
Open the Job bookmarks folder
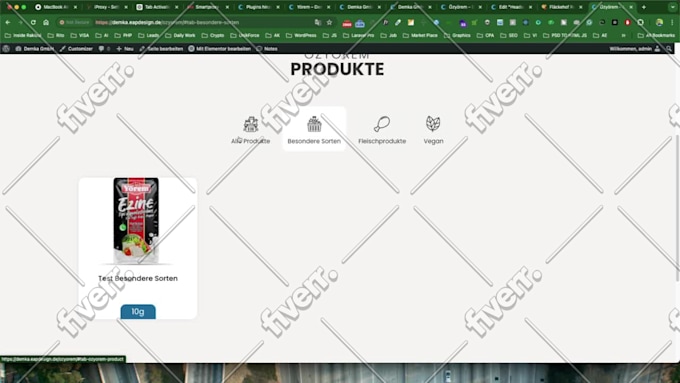coord(389,35)
